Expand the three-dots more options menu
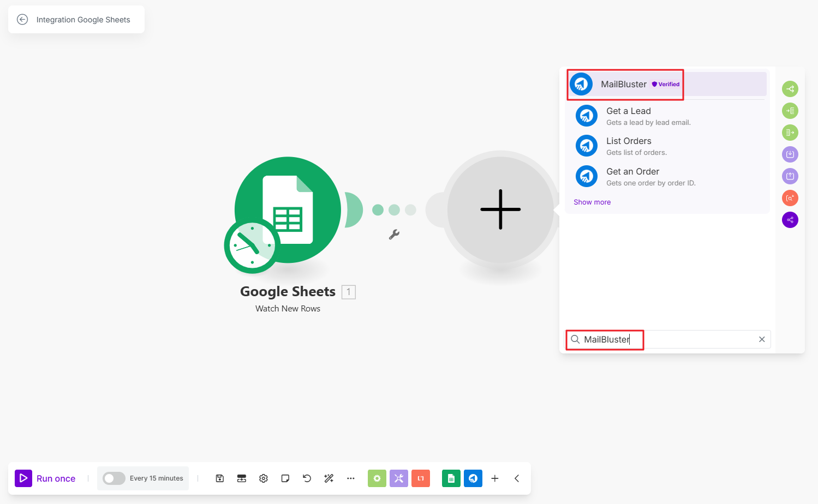The image size is (818, 504). tap(351, 478)
